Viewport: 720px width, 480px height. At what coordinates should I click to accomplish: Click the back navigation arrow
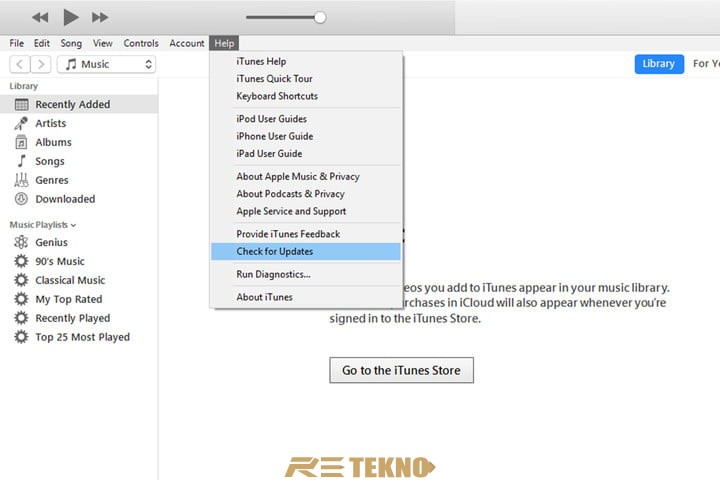point(20,64)
